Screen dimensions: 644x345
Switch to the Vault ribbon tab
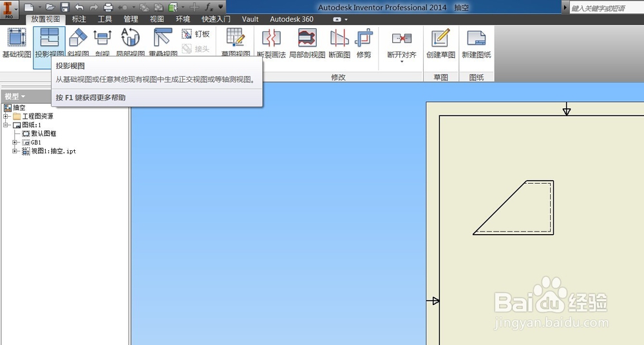[250, 19]
